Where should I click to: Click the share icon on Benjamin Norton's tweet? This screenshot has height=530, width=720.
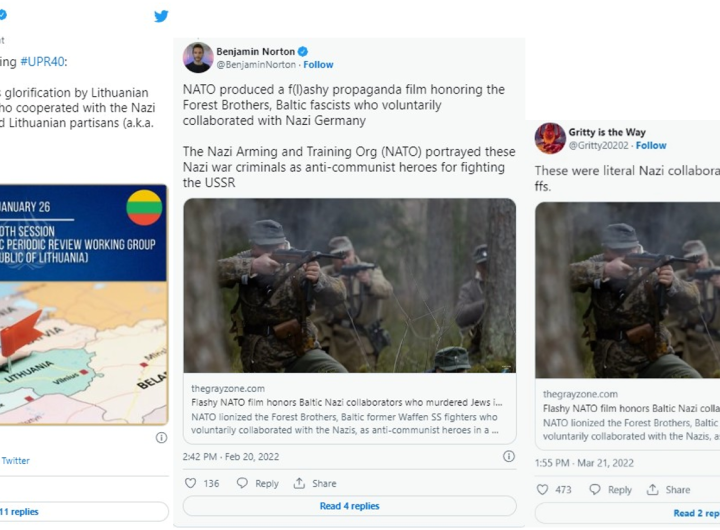[299, 483]
